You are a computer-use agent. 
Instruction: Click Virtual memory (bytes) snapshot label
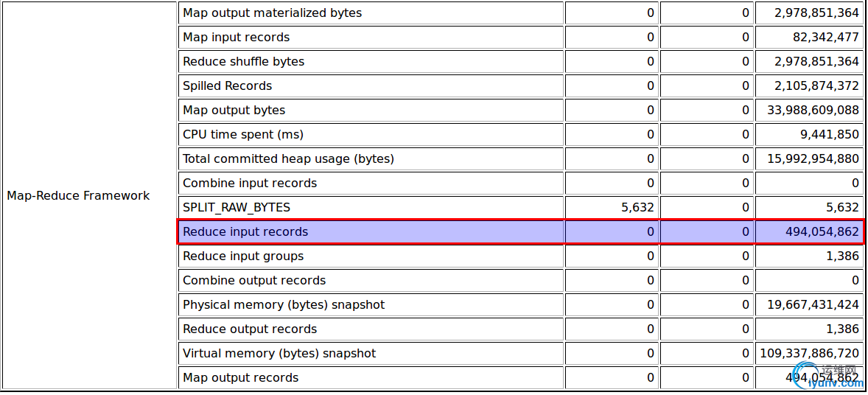point(279,354)
